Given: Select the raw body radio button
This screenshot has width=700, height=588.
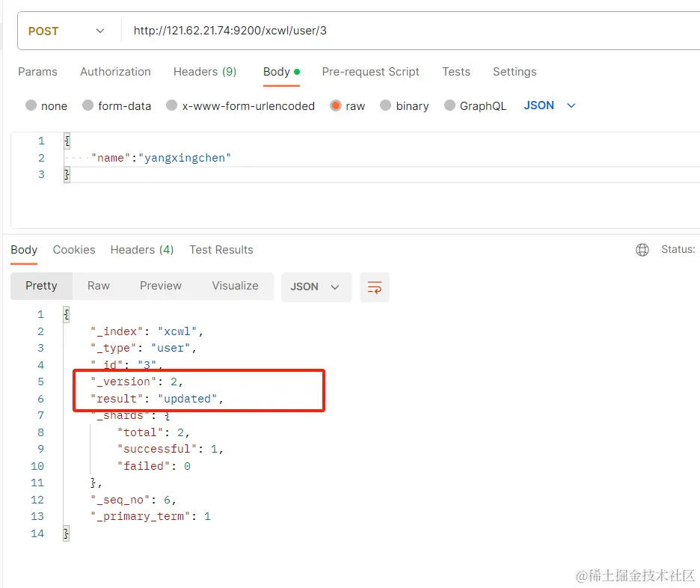Looking at the screenshot, I should click(336, 105).
